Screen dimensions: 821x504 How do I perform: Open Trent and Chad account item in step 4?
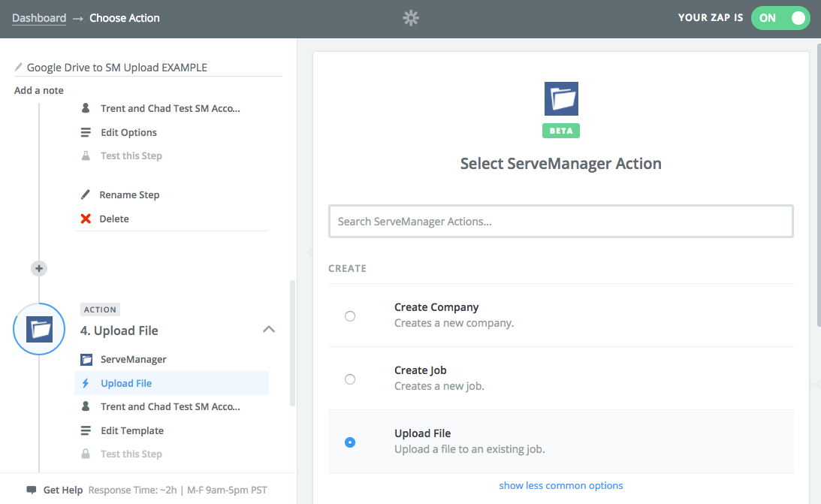point(171,406)
